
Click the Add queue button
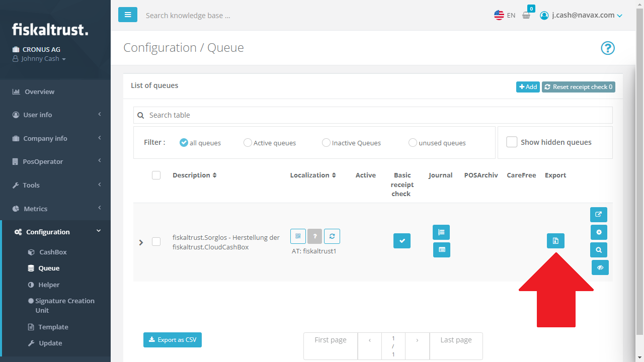click(528, 87)
